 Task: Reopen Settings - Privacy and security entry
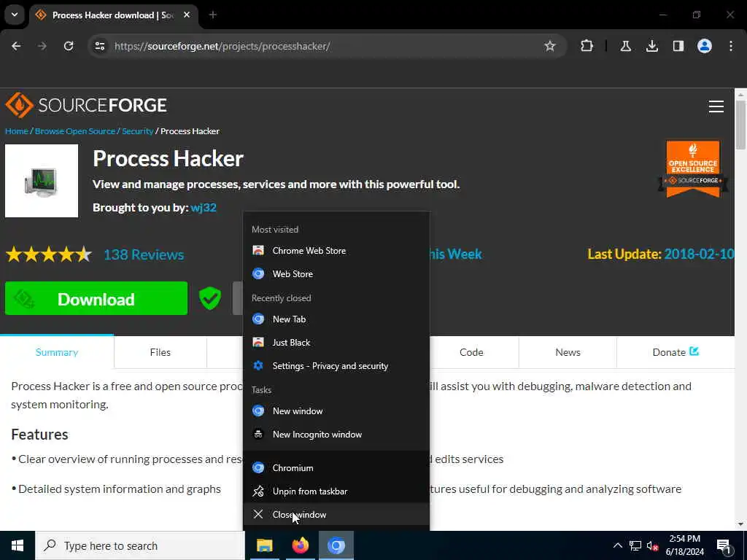(336, 366)
